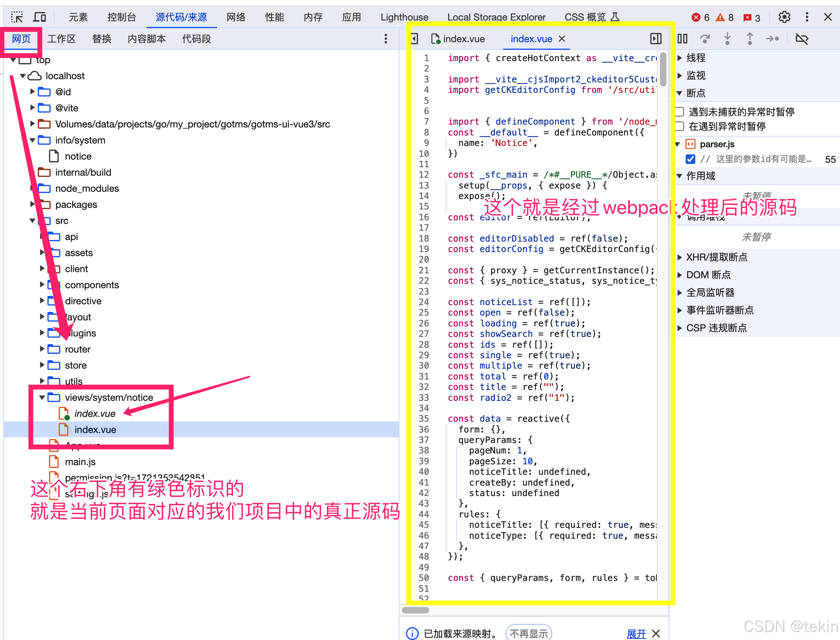Expand the @id folder
This screenshot has height=640, width=840.
33,92
